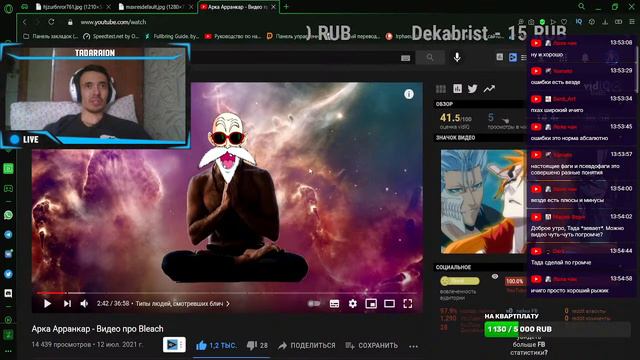Click the video thumbnail in vidIQ panel
The height and width of the screenshot is (360, 640).
coord(483,202)
